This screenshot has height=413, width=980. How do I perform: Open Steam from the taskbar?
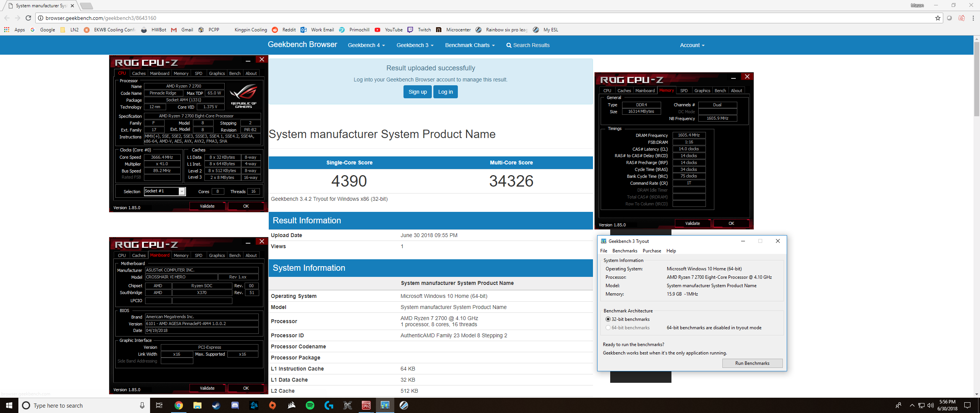216,405
